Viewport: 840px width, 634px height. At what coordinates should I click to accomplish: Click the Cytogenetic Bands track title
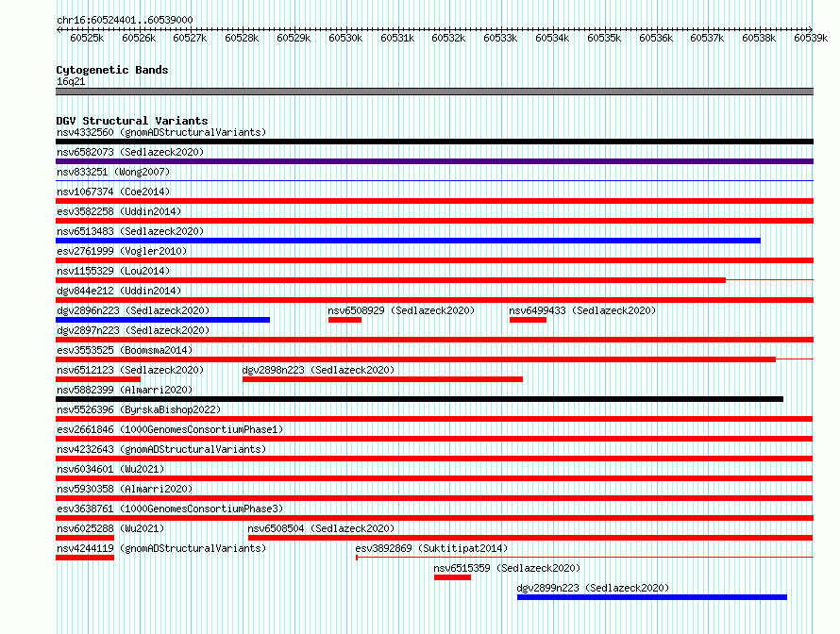point(112,70)
